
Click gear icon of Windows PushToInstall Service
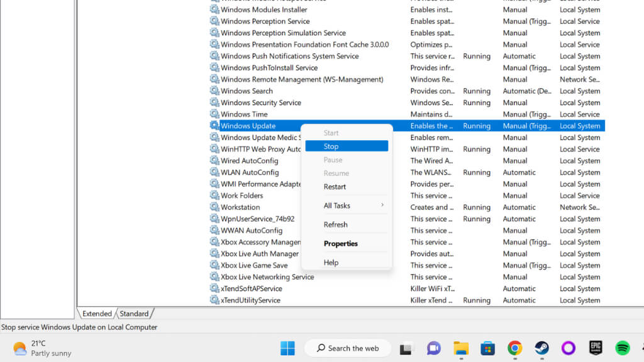click(x=214, y=67)
